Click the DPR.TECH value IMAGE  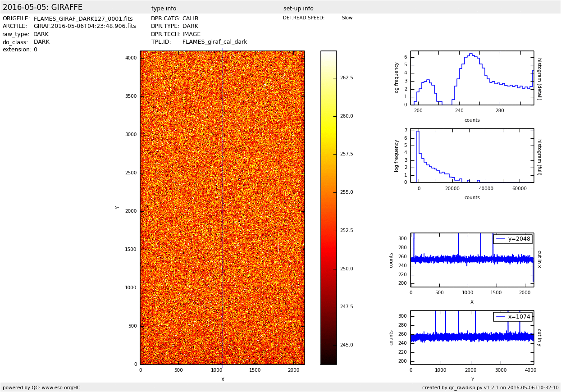(x=192, y=34)
